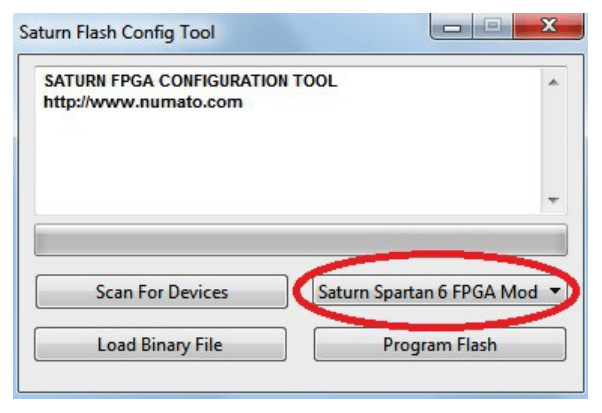This screenshot has height=413, width=602.
Task: Click the device combo box down arrow
Action: coord(555,292)
